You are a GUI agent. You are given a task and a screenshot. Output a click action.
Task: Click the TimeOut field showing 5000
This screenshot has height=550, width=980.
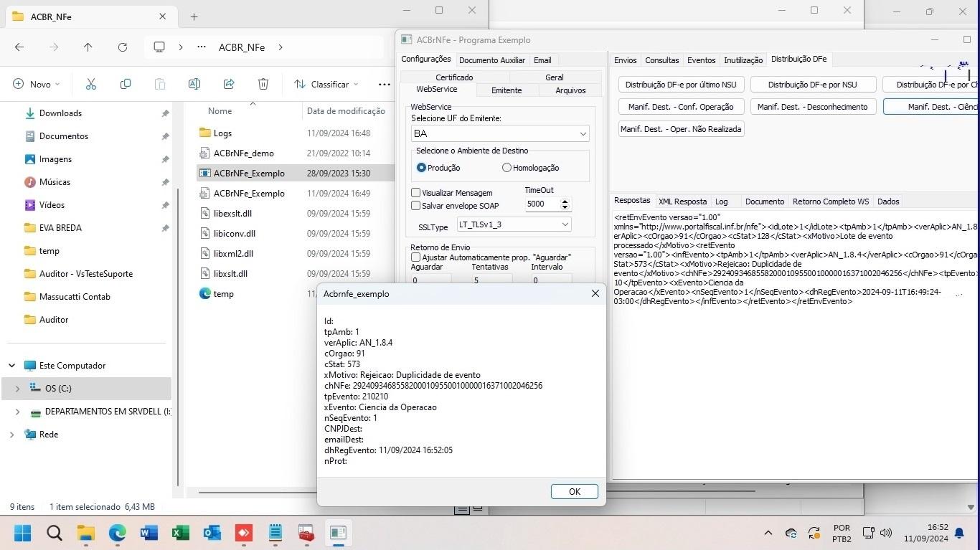pyautogui.click(x=542, y=204)
